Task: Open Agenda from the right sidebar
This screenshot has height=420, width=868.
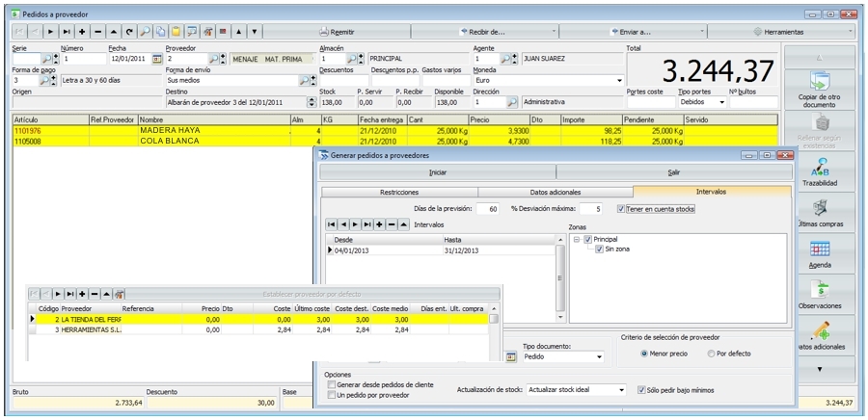Action: (x=819, y=254)
